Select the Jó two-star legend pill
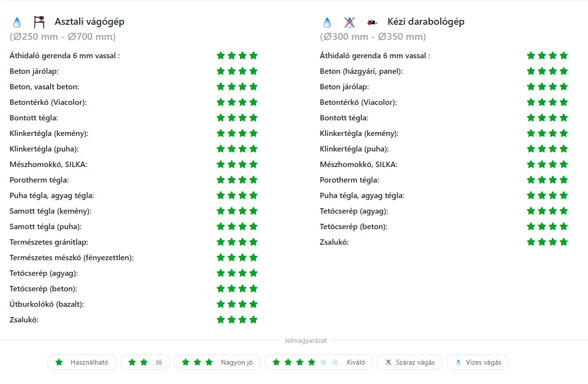Image resolution: width=588 pixels, height=384 pixels. pyautogui.click(x=145, y=362)
